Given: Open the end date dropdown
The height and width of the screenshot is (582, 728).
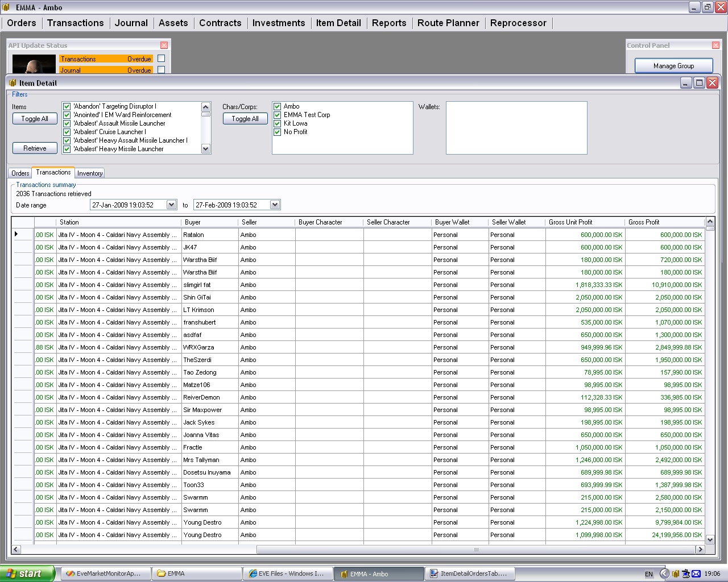Looking at the screenshot, I should click(x=275, y=205).
